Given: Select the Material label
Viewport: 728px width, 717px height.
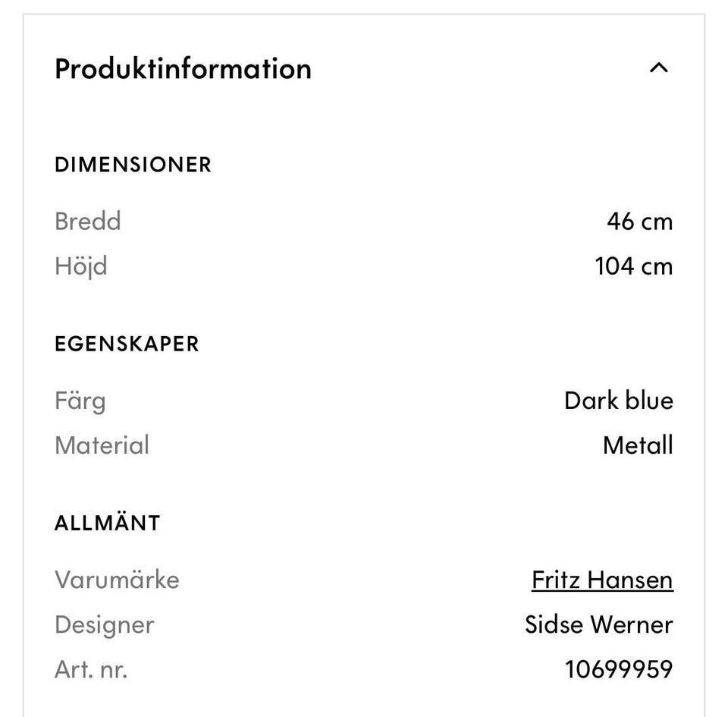Looking at the screenshot, I should point(102,445).
